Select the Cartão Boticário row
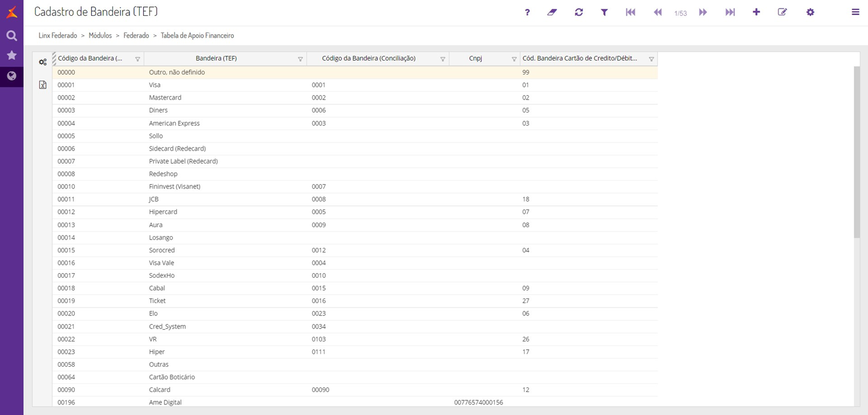 click(x=355, y=377)
